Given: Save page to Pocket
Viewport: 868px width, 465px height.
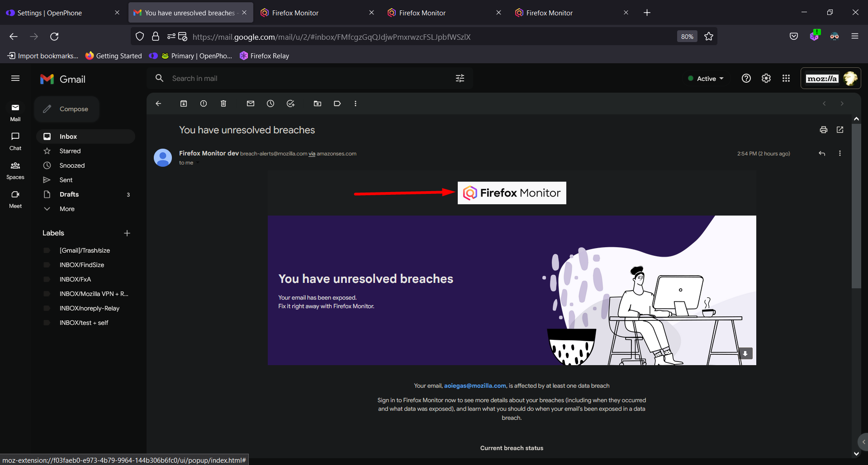Looking at the screenshot, I should 794,37.
